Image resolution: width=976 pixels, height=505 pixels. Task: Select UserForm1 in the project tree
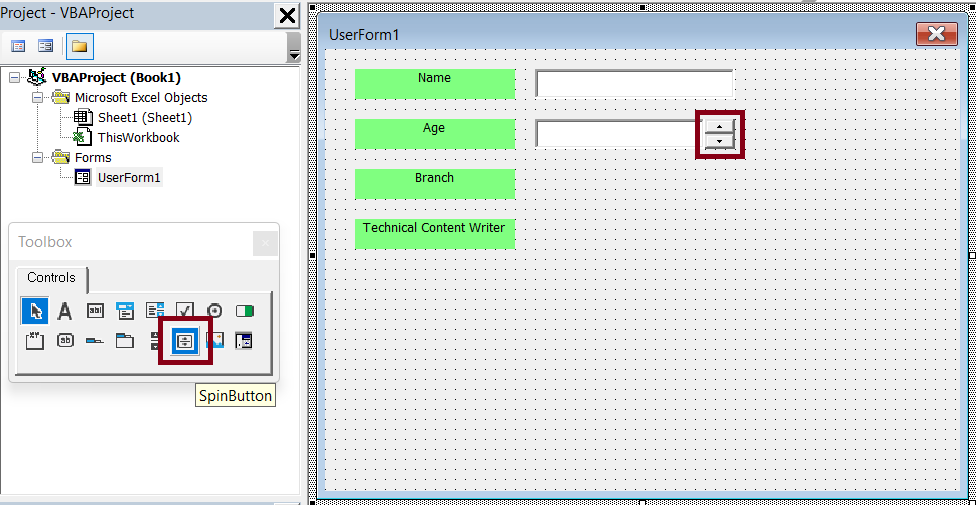tap(129, 177)
